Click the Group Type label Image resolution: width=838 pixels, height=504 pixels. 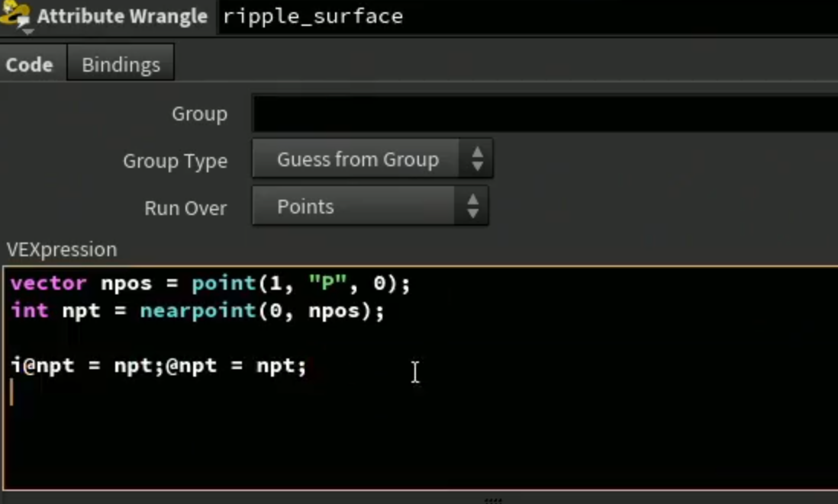(x=175, y=161)
